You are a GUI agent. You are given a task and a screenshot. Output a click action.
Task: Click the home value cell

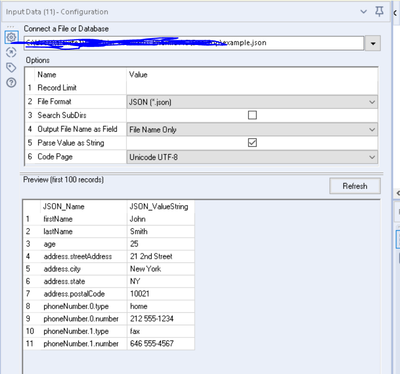pyautogui.click(x=161, y=306)
